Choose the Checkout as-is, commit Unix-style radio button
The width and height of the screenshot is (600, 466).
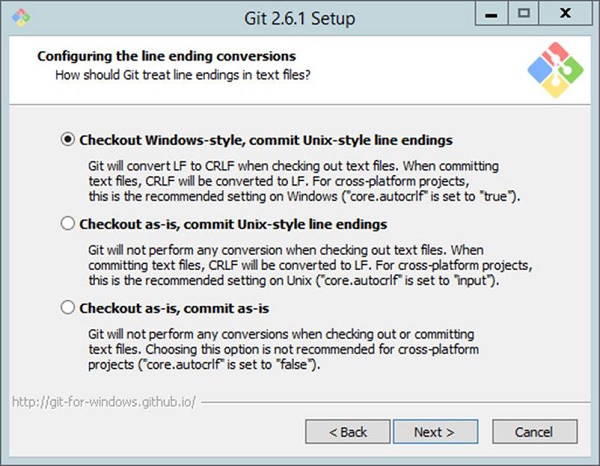pyautogui.click(x=68, y=223)
